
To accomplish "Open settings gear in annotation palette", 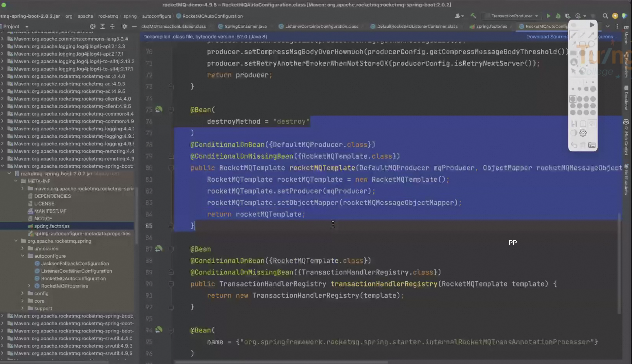I will [583, 133].
